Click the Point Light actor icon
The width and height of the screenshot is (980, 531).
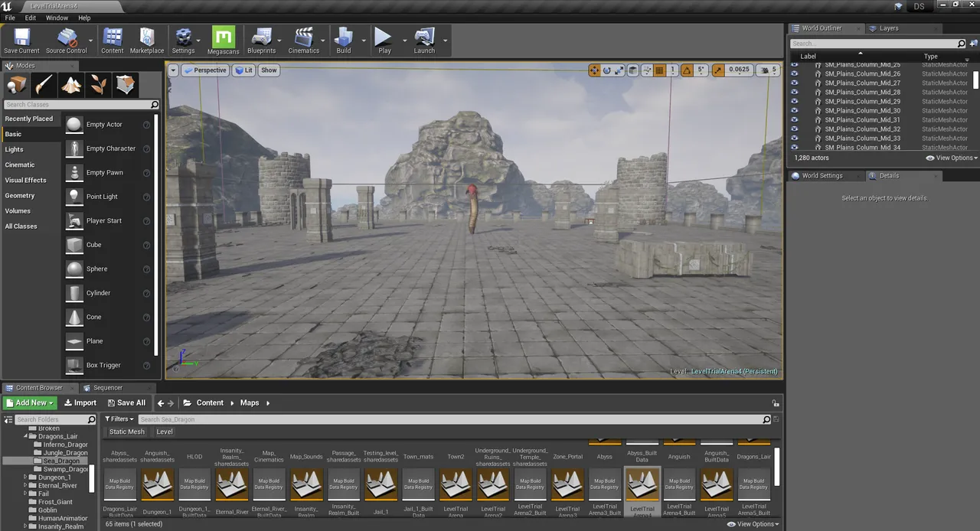(74, 197)
